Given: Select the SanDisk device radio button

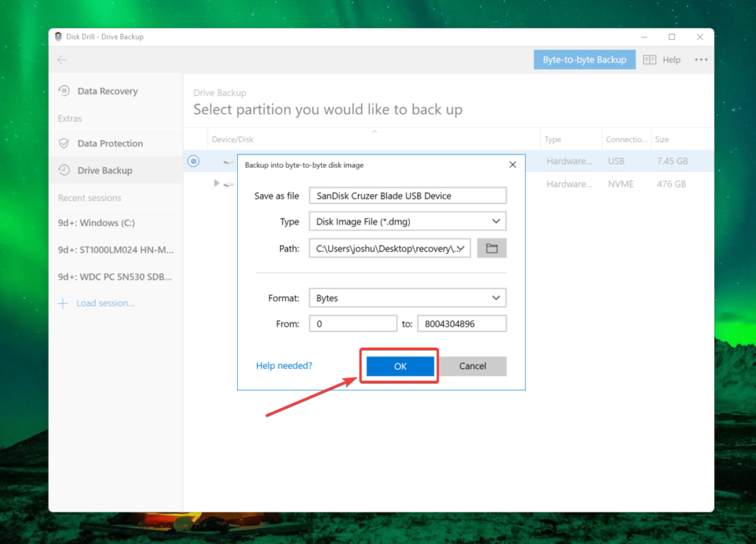Looking at the screenshot, I should pos(193,161).
